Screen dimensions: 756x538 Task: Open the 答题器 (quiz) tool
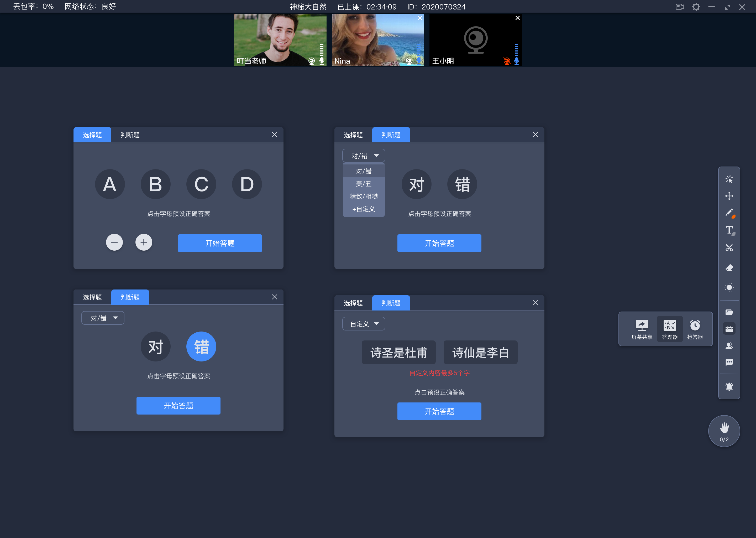coord(669,328)
